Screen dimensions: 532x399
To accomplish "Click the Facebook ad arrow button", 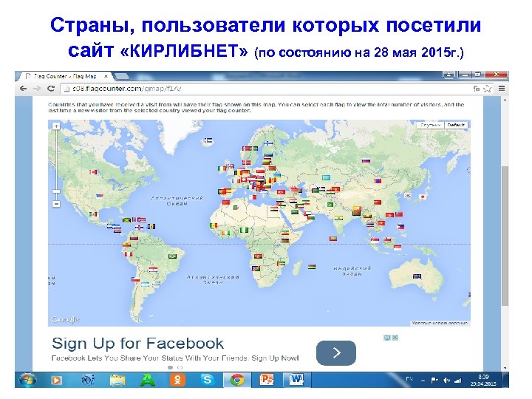I will tap(336, 353).
